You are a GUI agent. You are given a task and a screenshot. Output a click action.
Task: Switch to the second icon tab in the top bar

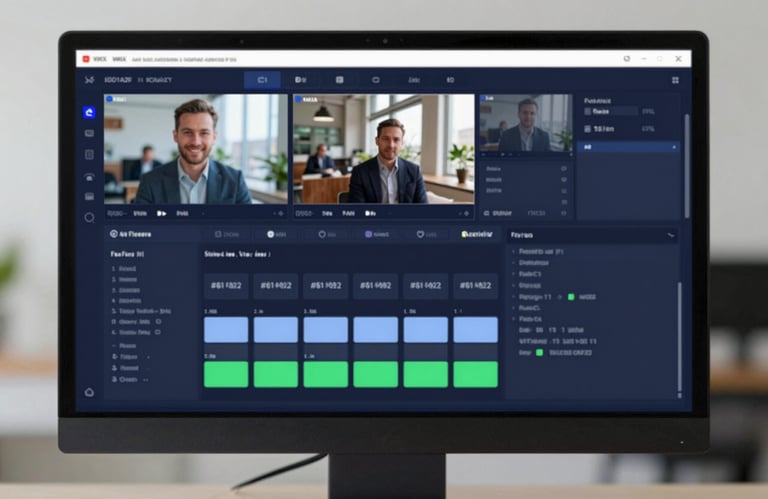click(x=300, y=80)
